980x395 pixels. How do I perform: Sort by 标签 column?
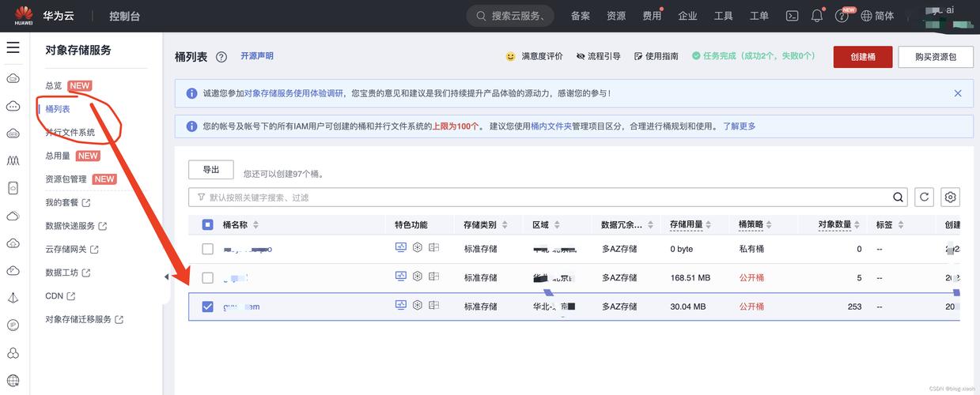coord(901,225)
